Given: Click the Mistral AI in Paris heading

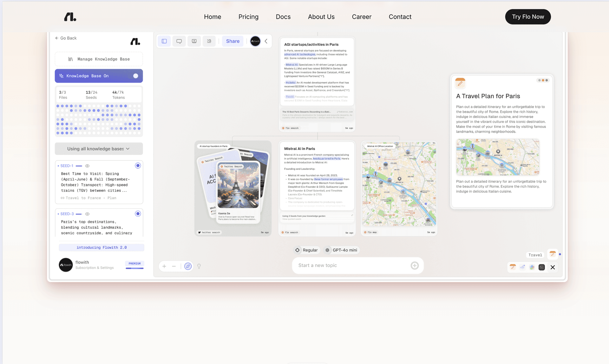Looking at the screenshot, I should [x=299, y=149].
